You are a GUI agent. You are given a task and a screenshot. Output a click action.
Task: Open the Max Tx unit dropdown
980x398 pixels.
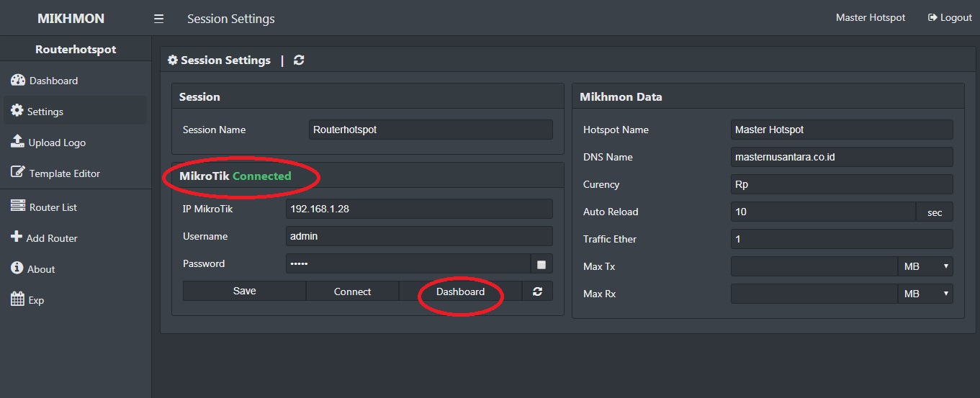coord(925,266)
